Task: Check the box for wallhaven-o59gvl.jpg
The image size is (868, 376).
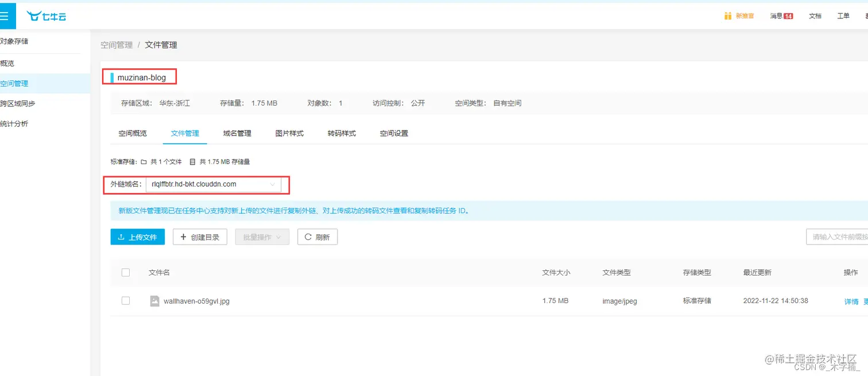Action: pyautogui.click(x=126, y=301)
